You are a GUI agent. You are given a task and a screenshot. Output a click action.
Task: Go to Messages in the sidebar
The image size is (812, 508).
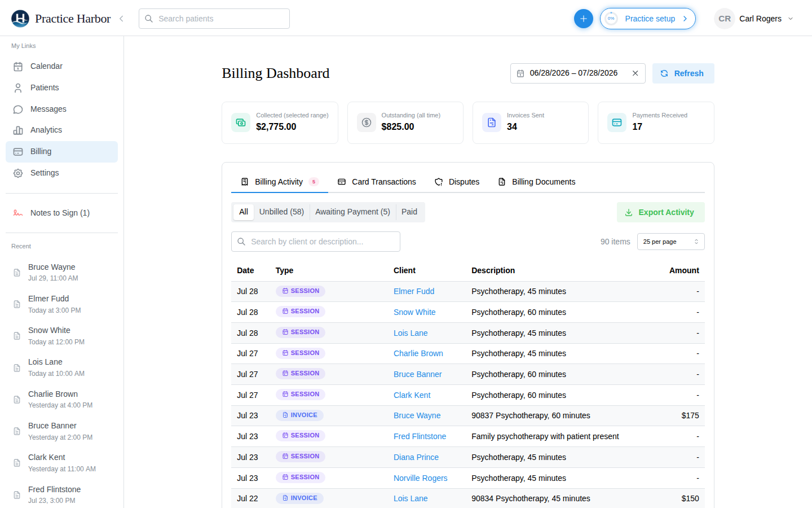(x=61, y=110)
